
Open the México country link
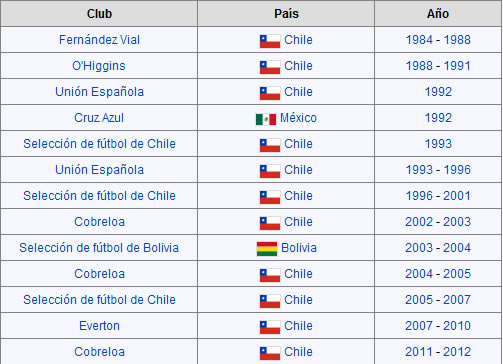point(298,118)
